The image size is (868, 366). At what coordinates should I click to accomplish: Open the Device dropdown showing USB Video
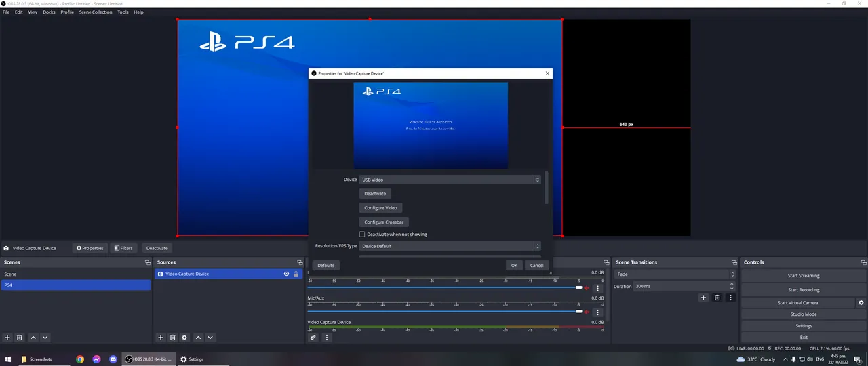tap(450, 180)
